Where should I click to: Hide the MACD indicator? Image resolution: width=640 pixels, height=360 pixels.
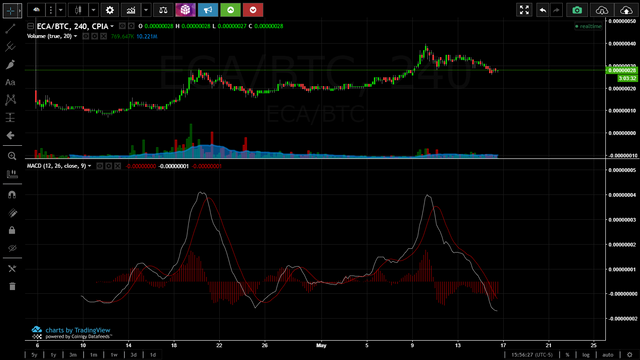tap(100, 166)
